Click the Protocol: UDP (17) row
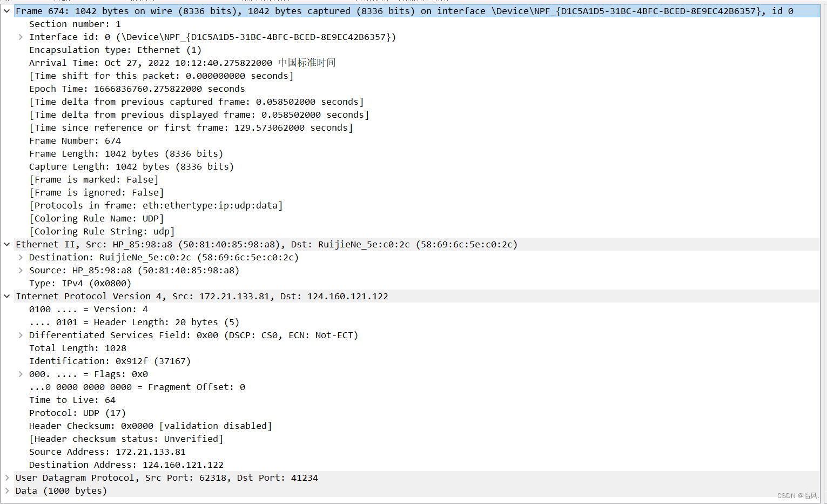The width and height of the screenshot is (827, 504). tap(78, 413)
